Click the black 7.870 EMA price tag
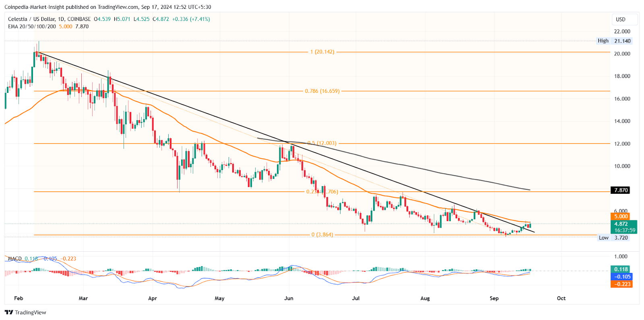This screenshot has height=320, width=644. point(621,190)
